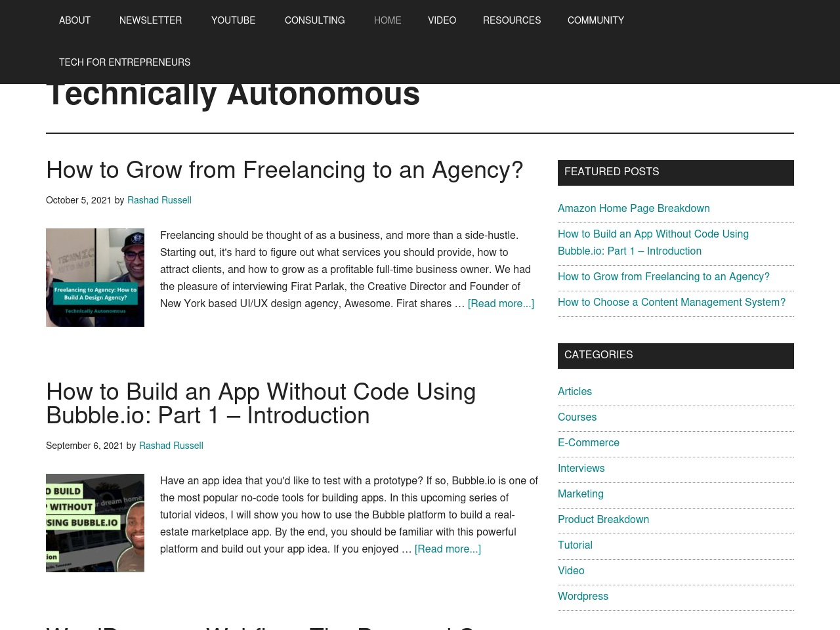
Task: Open the Bubble.io Part 1 post title
Action: click(x=261, y=404)
